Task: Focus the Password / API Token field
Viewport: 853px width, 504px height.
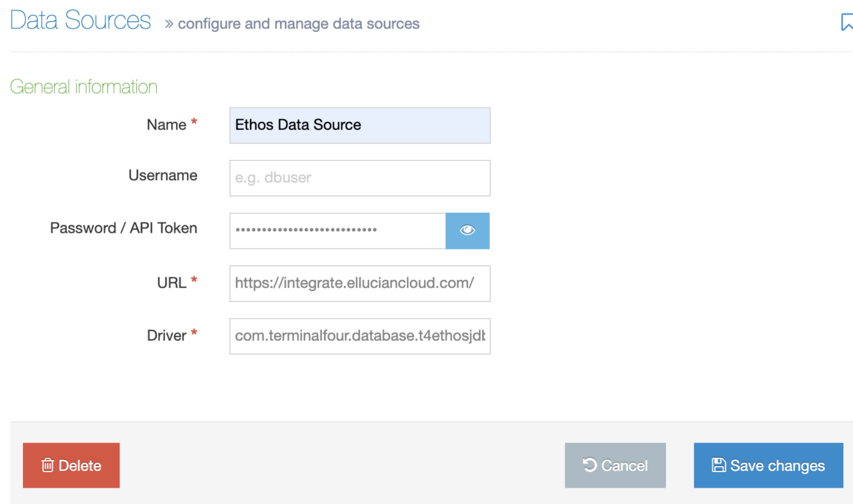Action: pyautogui.click(x=337, y=230)
